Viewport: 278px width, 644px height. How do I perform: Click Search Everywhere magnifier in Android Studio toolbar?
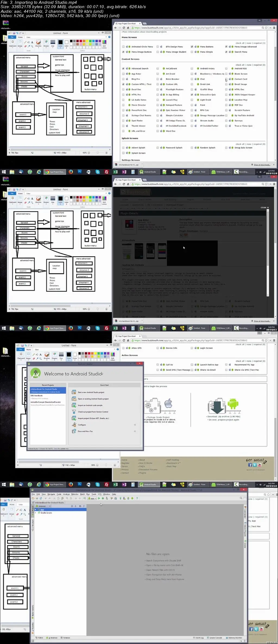(241, 498)
